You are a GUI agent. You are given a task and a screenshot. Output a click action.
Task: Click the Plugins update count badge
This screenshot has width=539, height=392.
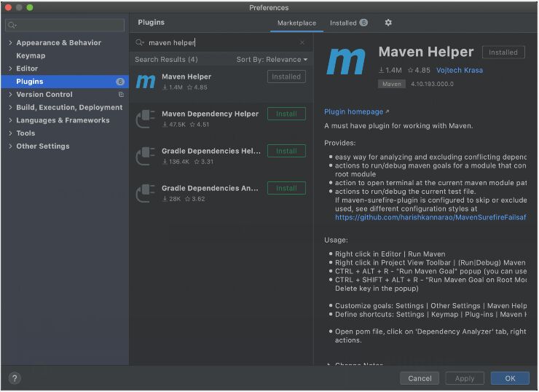[120, 82]
